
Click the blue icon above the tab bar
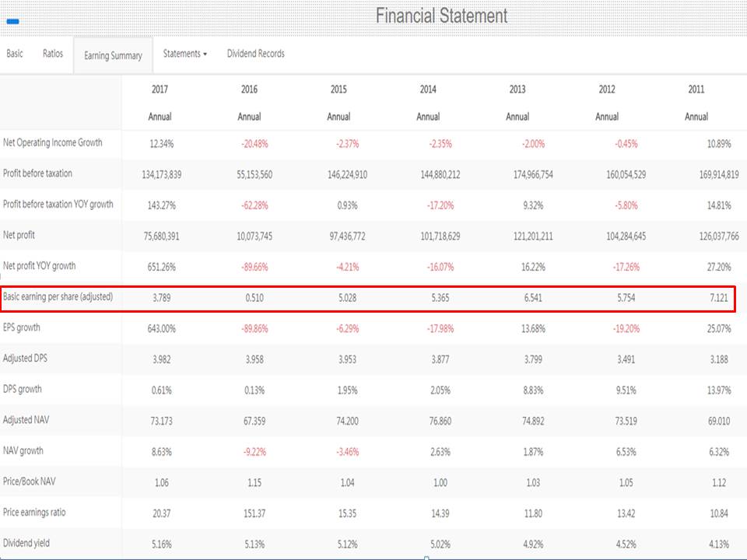pos(12,23)
